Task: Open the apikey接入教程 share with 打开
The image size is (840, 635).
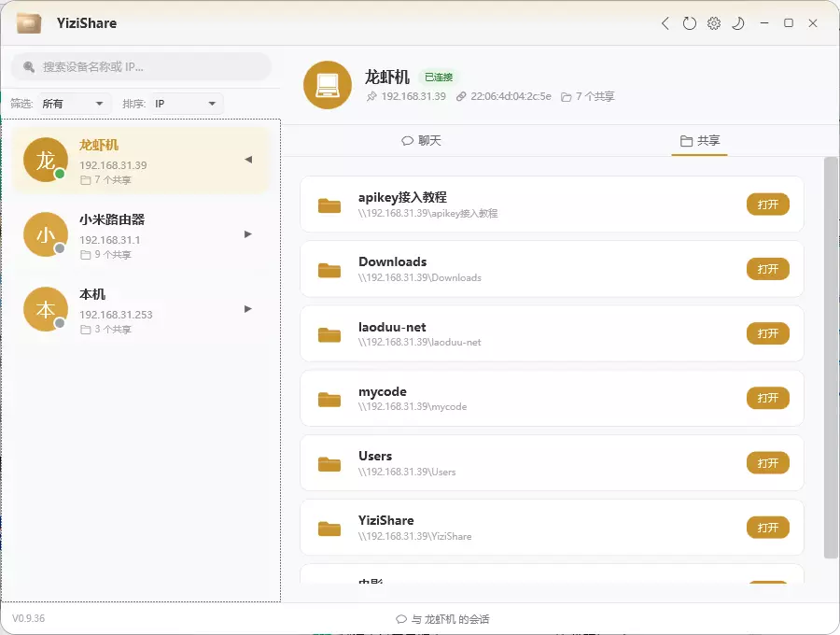Action: click(x=768, y=205)
